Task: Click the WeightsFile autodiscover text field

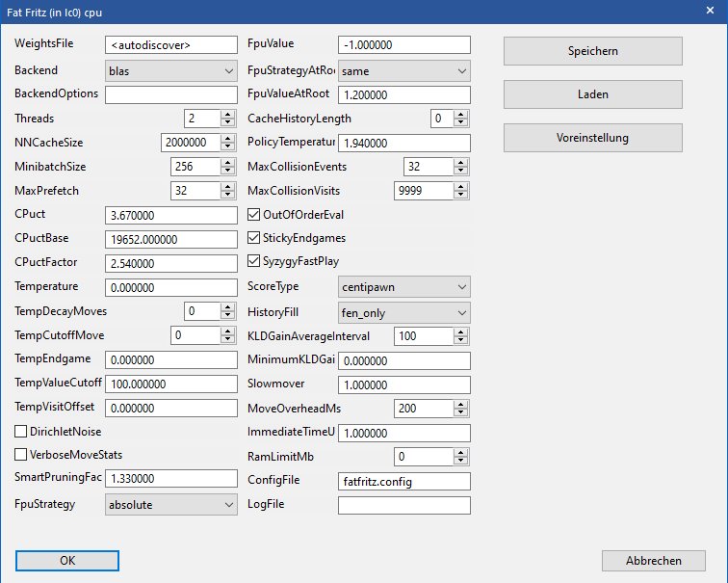Action: click(x=170, y=45)
